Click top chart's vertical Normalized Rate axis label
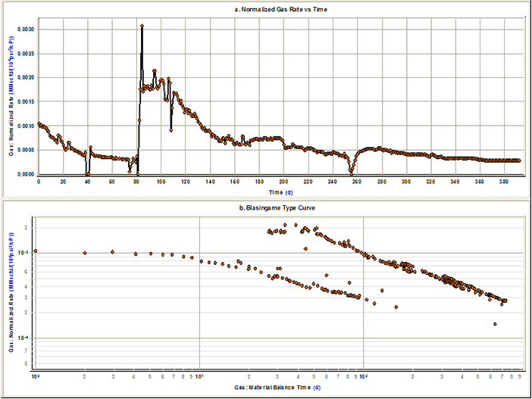The height and width of the screenshot is (399, 532). pyautogui.click(x=11, y=98)
